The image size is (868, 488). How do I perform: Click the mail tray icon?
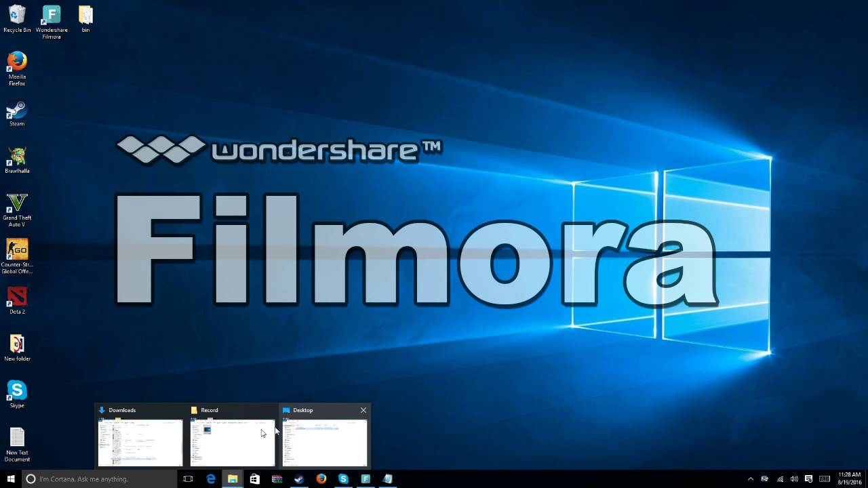pos(765,479)
